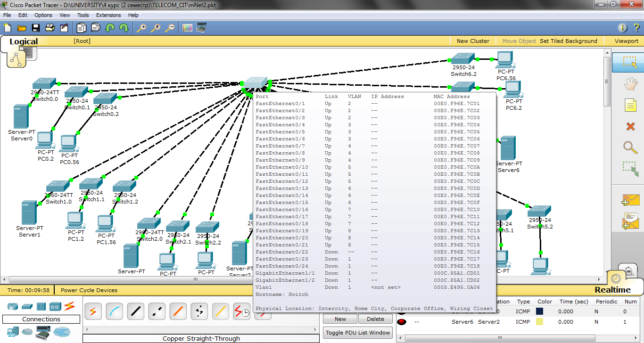Click the green Undo arrow
The image size is (644, 343).
point(110,28)
